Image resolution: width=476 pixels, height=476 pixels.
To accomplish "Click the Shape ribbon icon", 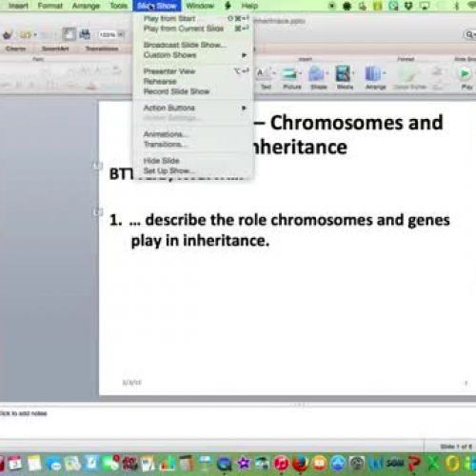I will click(x=316, y=73).
